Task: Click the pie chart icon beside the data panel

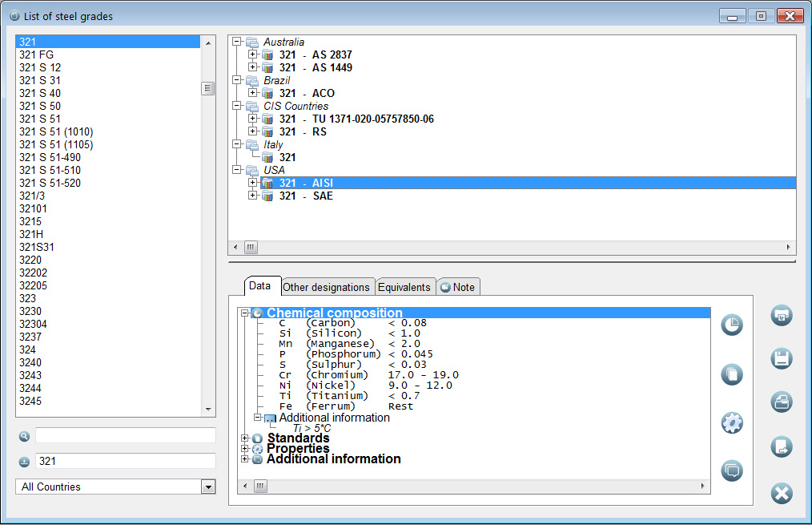Action: tap(732, 325)
